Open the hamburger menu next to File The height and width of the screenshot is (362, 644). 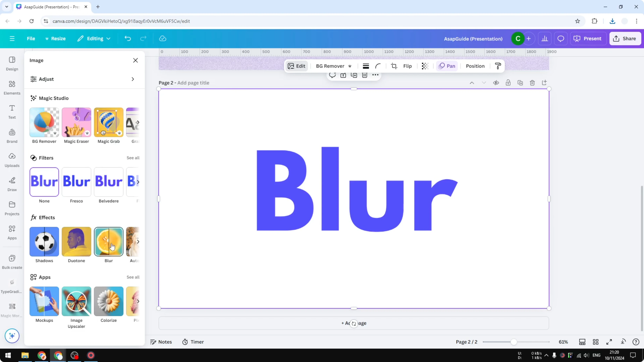[x=12, y=38]
